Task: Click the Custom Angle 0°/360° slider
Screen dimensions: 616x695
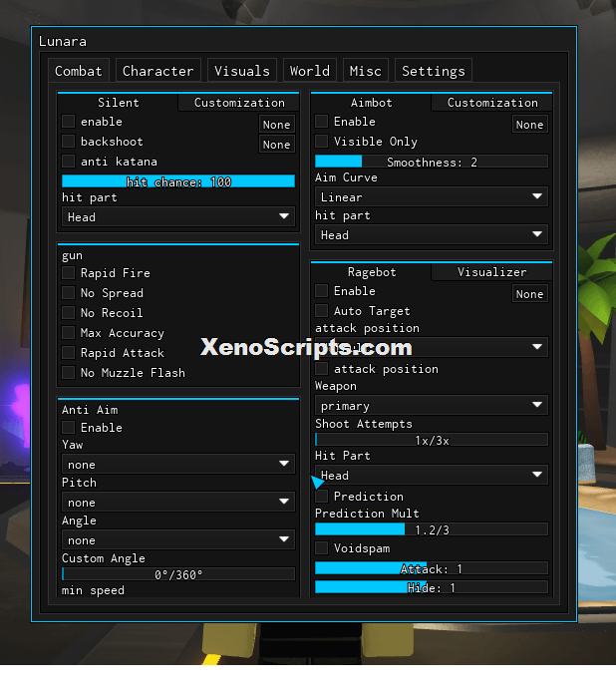Action: pyautogui.click(x=178, y=574)
